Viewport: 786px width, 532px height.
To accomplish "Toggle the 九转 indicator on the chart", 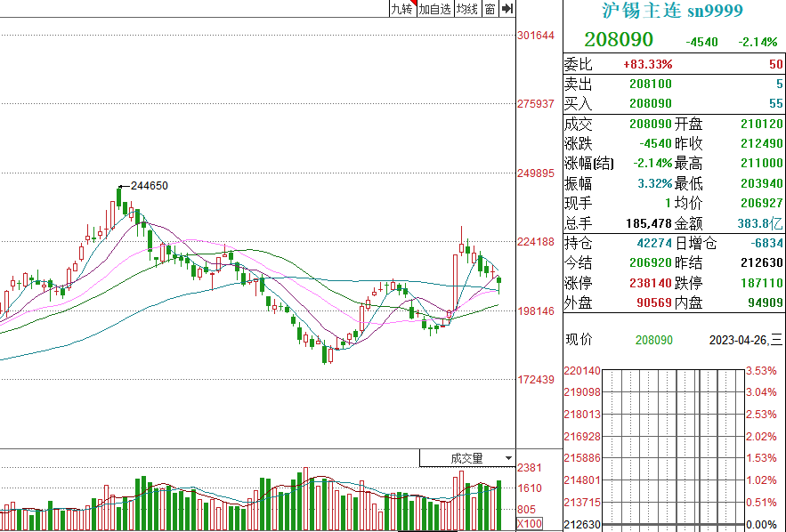I will pos(401,9).
